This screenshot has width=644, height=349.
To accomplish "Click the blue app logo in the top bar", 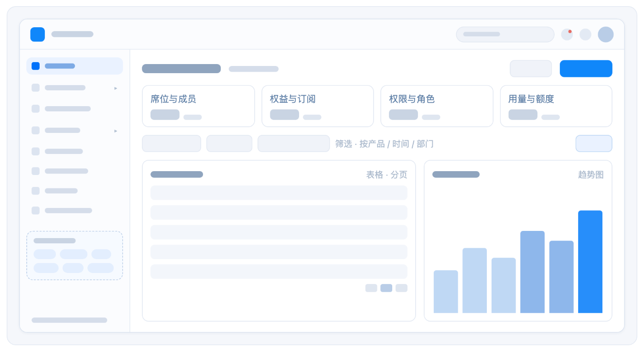I will pos(37,34).
